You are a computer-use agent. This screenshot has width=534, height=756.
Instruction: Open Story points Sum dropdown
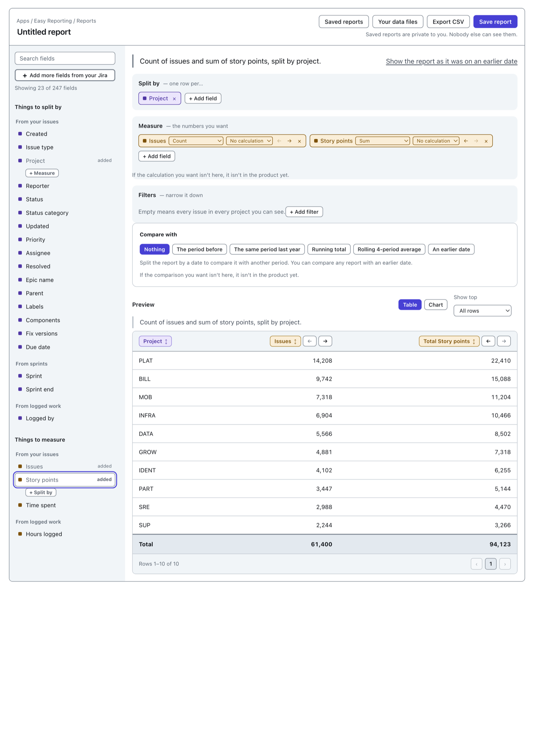click(x=383, y=141)
